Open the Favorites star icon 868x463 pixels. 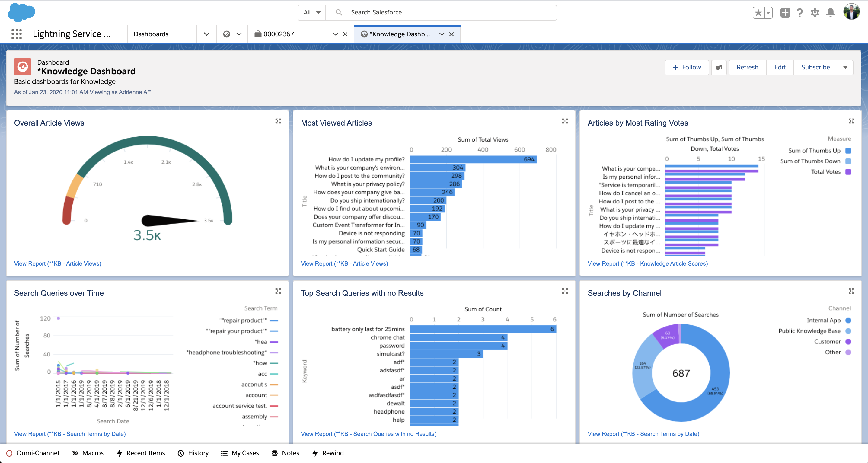[758, 13]
